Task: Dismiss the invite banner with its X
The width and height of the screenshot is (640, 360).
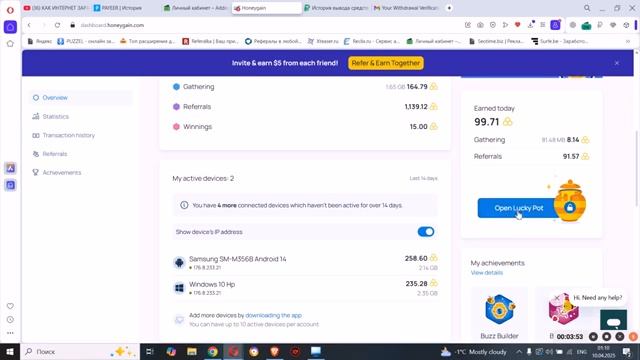Action: [x=617, y=63]
